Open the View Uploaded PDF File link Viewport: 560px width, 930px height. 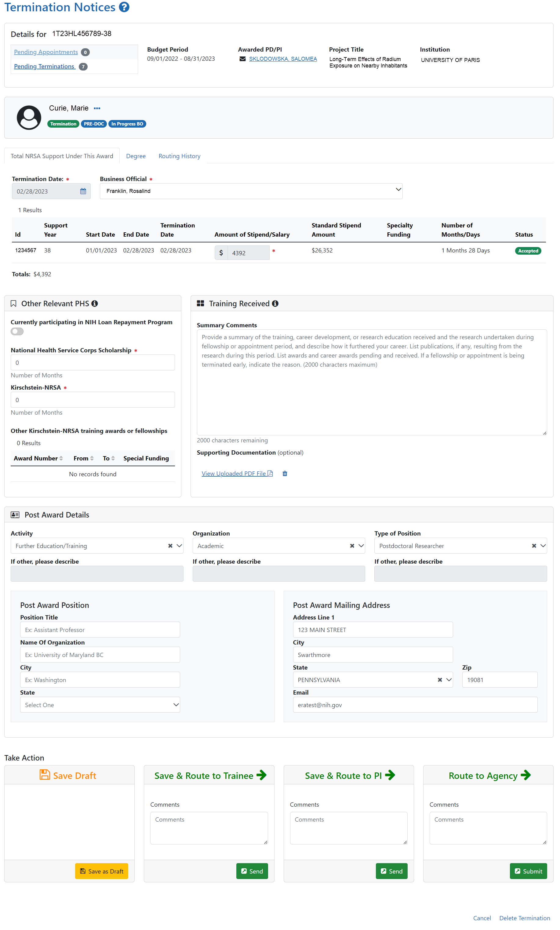(x=237, y=474)
